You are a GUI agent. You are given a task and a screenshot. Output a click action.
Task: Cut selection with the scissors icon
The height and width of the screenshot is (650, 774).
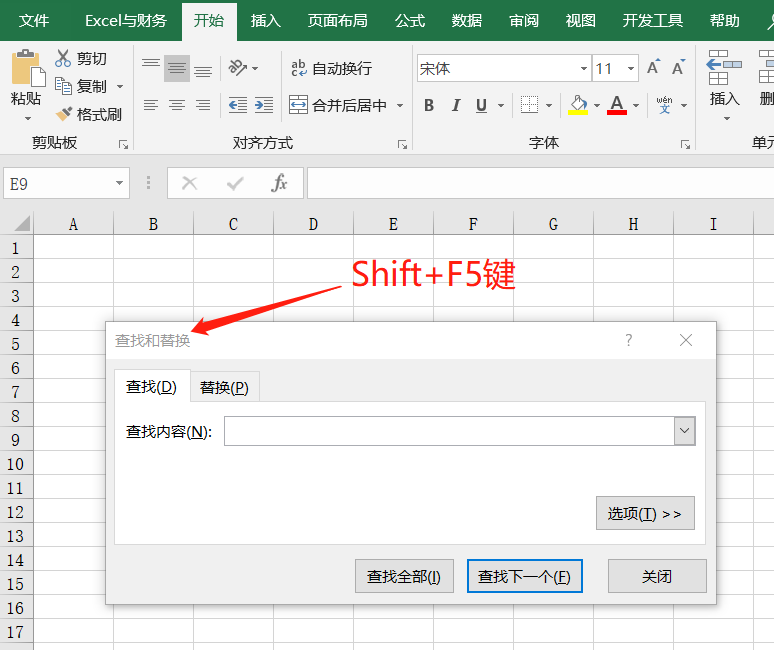tap(63, 58)
